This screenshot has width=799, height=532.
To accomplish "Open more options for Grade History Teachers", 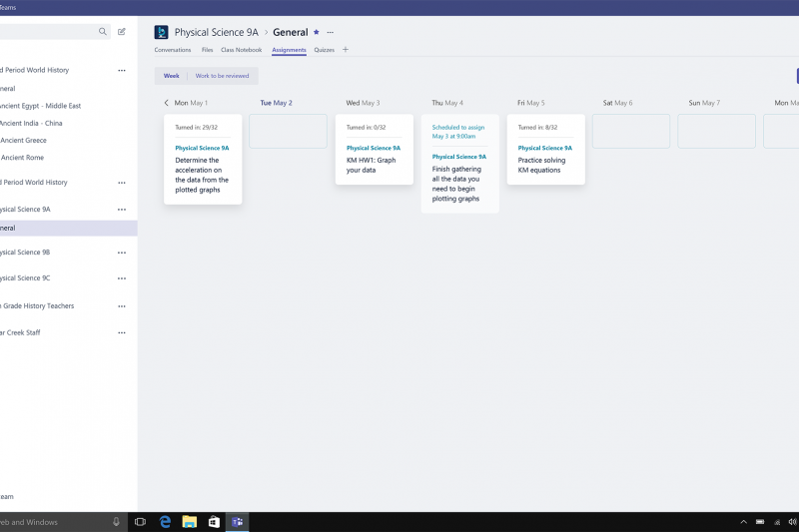I will (122, 306).
